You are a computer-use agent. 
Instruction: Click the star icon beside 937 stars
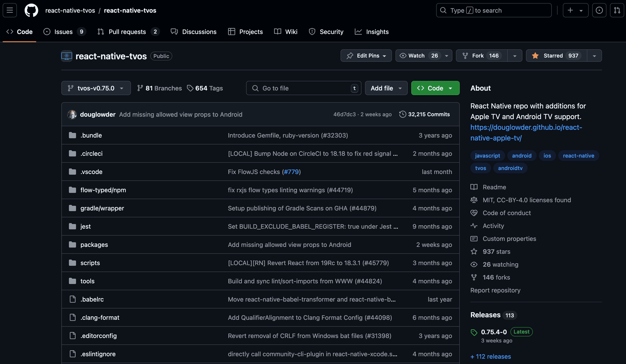point(474,251)
